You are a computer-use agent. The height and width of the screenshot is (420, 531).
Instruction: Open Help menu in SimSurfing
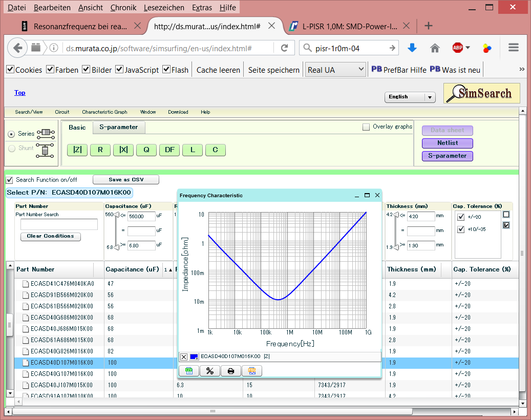205,112
